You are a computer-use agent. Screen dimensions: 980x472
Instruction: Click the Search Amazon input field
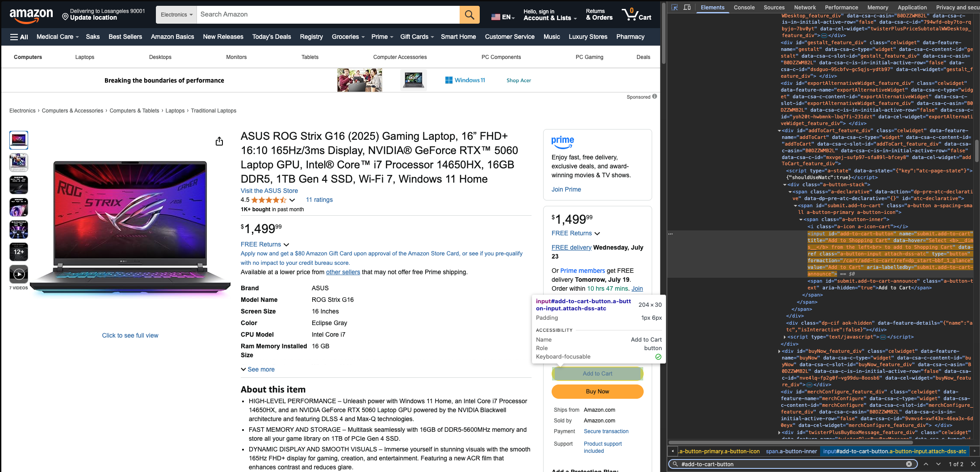[x=328, y=15]
